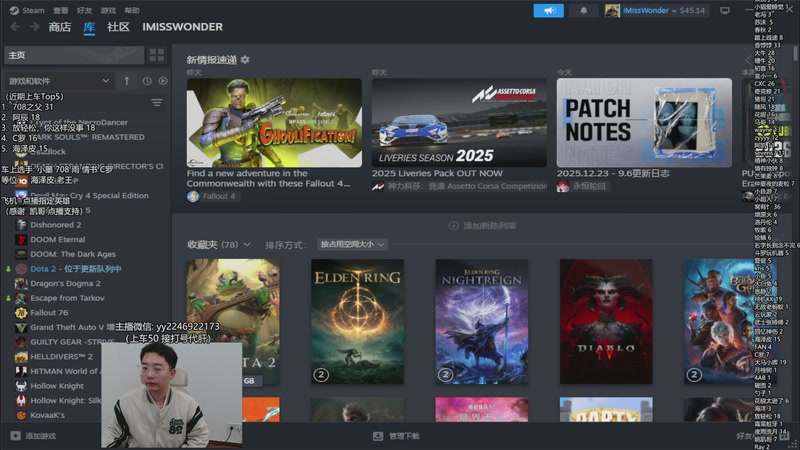Click the Hollow Knight icon
800x450 pixels.
click(21, 386)
